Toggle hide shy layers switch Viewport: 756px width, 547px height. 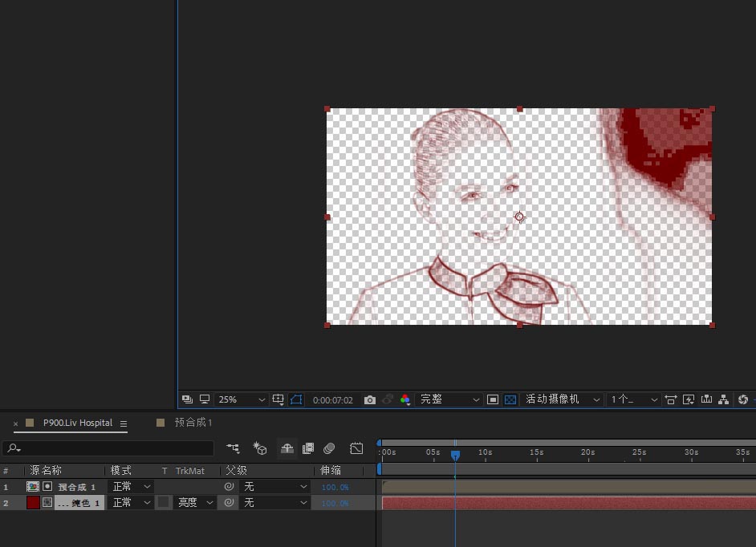pos(287,448)
